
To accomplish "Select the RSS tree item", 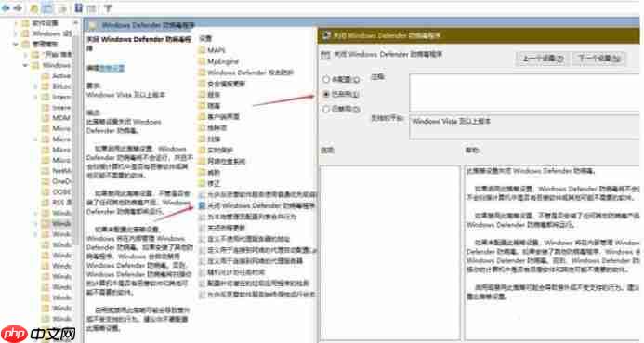I will pos(61,203).
